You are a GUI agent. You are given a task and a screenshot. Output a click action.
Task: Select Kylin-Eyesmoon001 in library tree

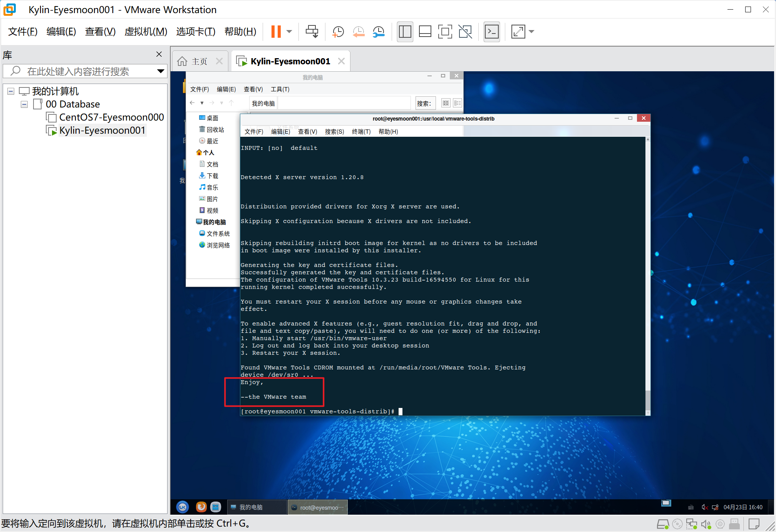click(96, 130)
